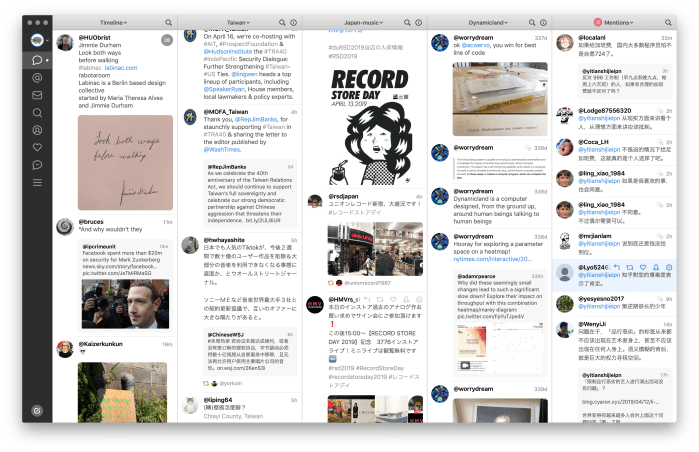View the Mark Zuckerberg photo in quoted tweet

(x=125, y=304)
